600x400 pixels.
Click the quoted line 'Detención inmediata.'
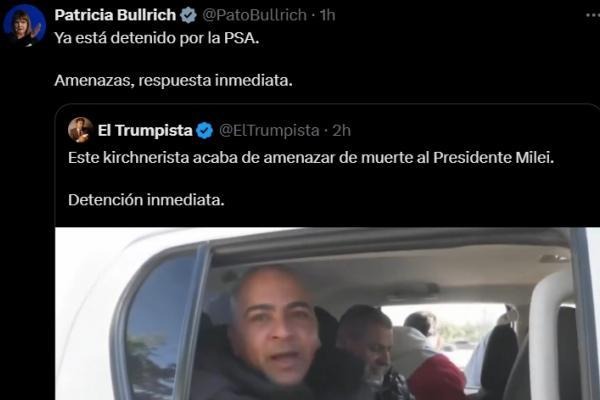tap(146, 199)
